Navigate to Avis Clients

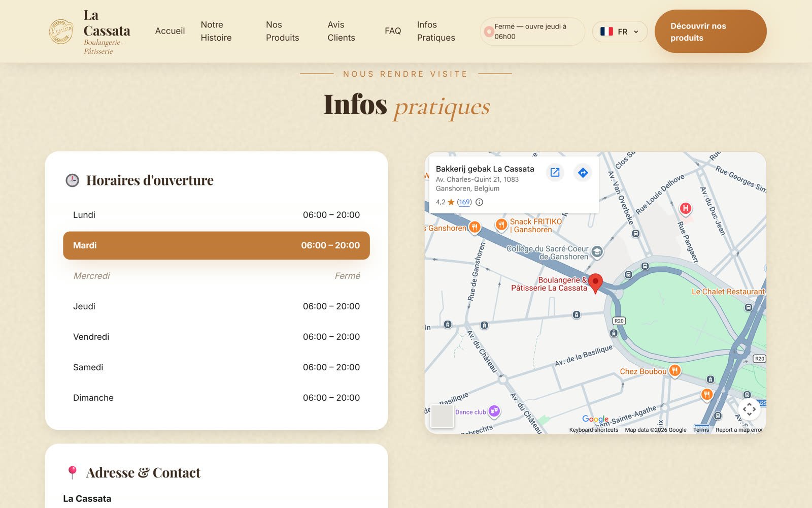[341, 31]
